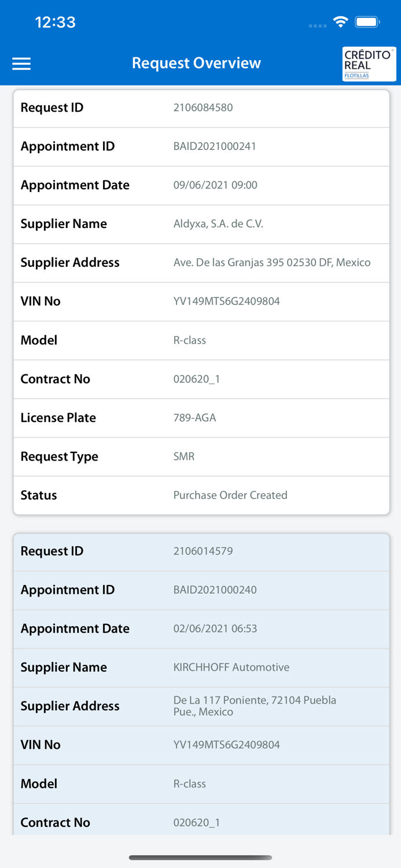Select Request ID 2106014579 row

point(201,551)
